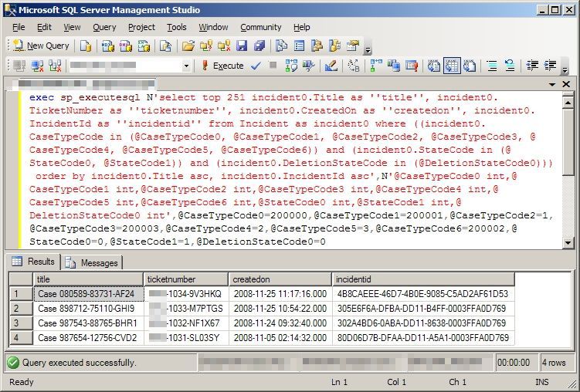This screenshot has width=580, height=392.
Task: Click the folder icon with red X
Action: tap(224, 46)
